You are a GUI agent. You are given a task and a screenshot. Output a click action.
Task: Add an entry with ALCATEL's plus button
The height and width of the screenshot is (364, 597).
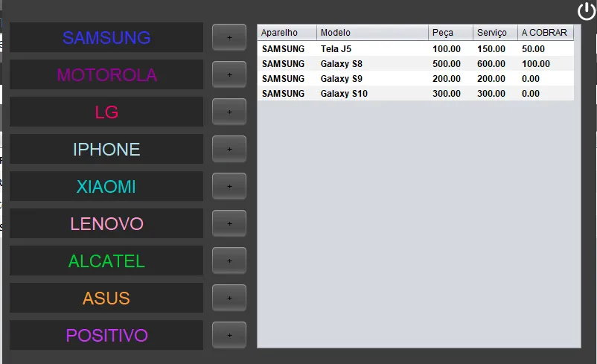tap(229, 261)
